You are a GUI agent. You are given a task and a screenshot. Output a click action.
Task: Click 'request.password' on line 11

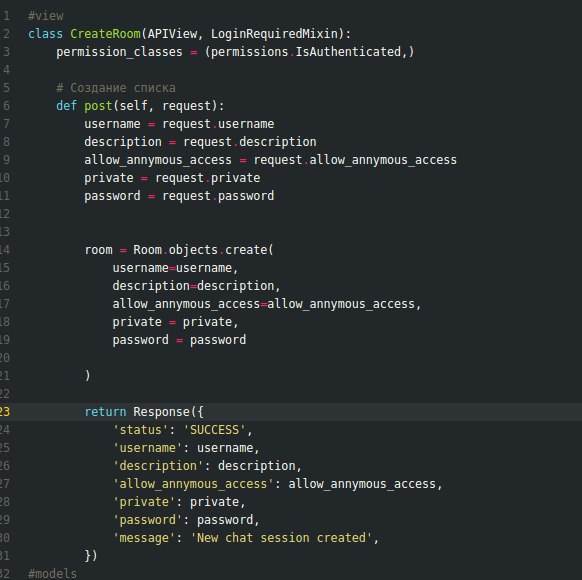point(218,196)
